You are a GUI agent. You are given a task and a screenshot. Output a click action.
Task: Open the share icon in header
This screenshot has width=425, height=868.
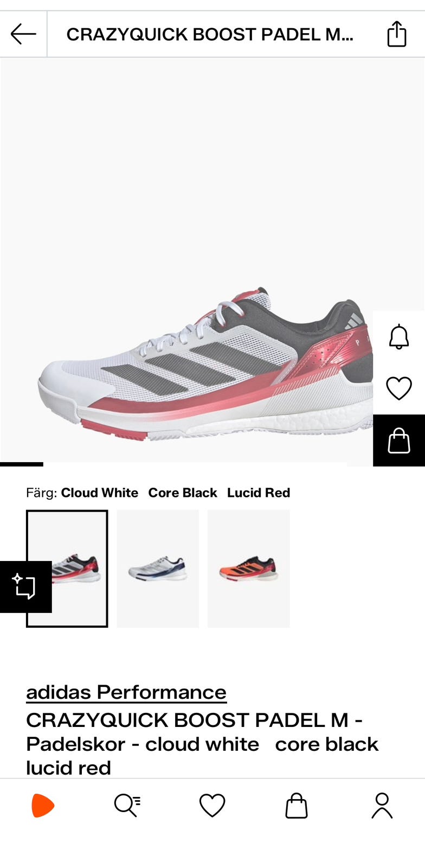click(397, 34)
